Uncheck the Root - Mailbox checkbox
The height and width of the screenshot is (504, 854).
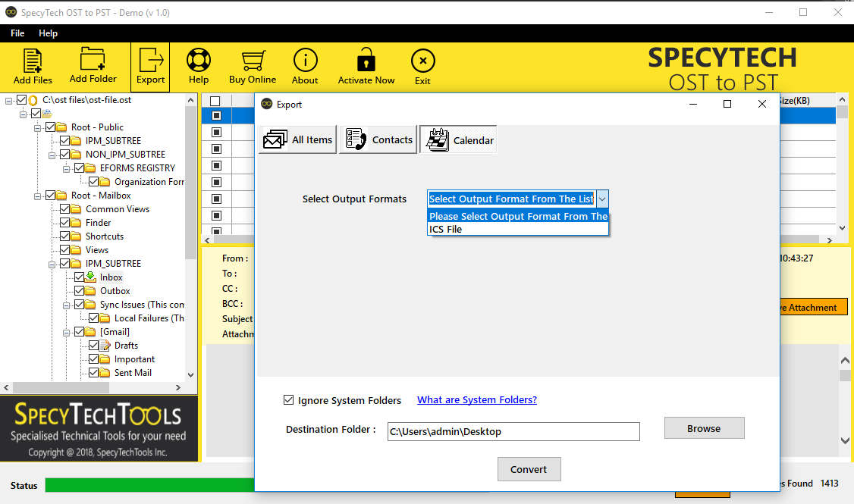[50, 195]
